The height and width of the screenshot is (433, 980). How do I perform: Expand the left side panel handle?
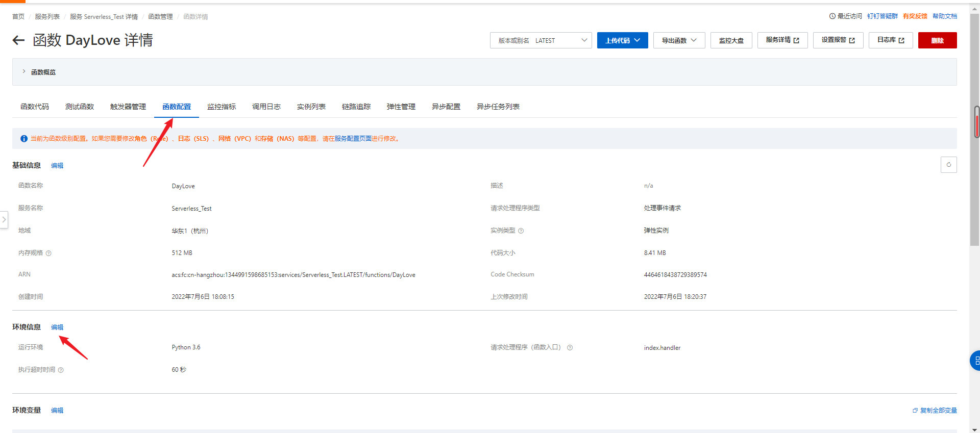coord(4,220)
